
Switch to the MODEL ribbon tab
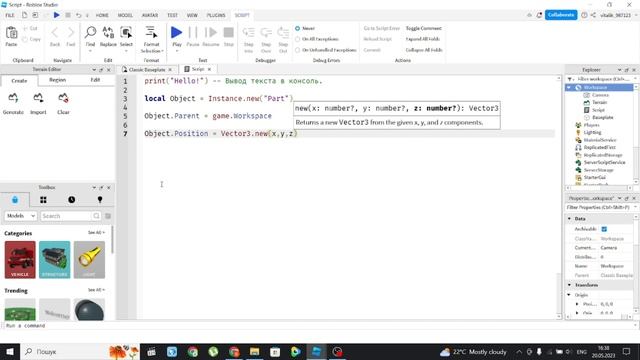(x=125, y=15)
